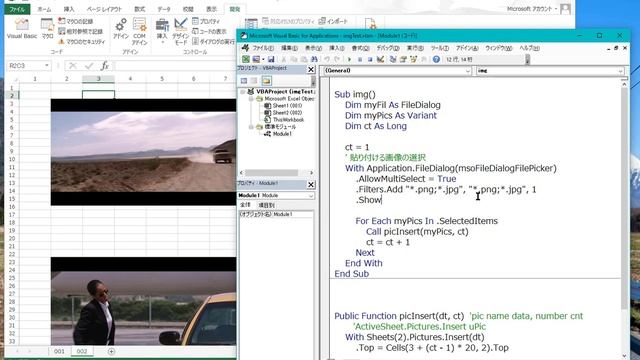Open COM Add-ins (COM アドイン)
The width and height of the screenshot is (640, 360).
tap(140, 31)
